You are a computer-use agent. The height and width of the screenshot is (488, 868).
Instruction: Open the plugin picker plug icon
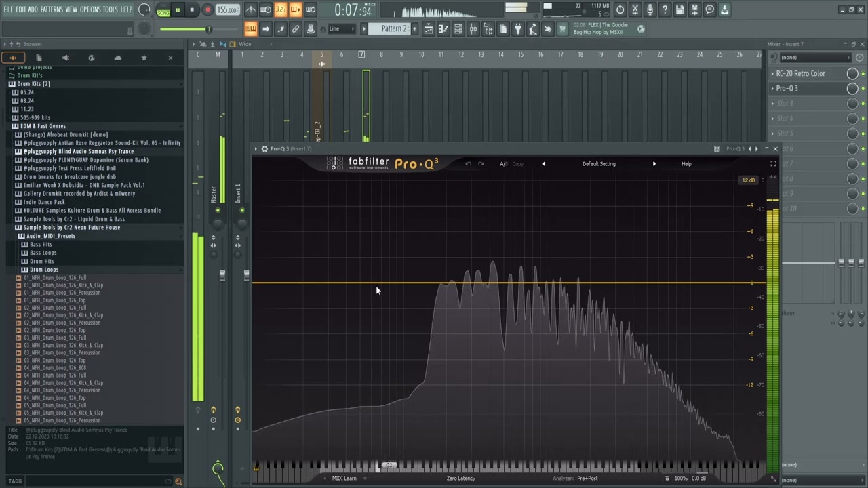[x=518, y=28]
